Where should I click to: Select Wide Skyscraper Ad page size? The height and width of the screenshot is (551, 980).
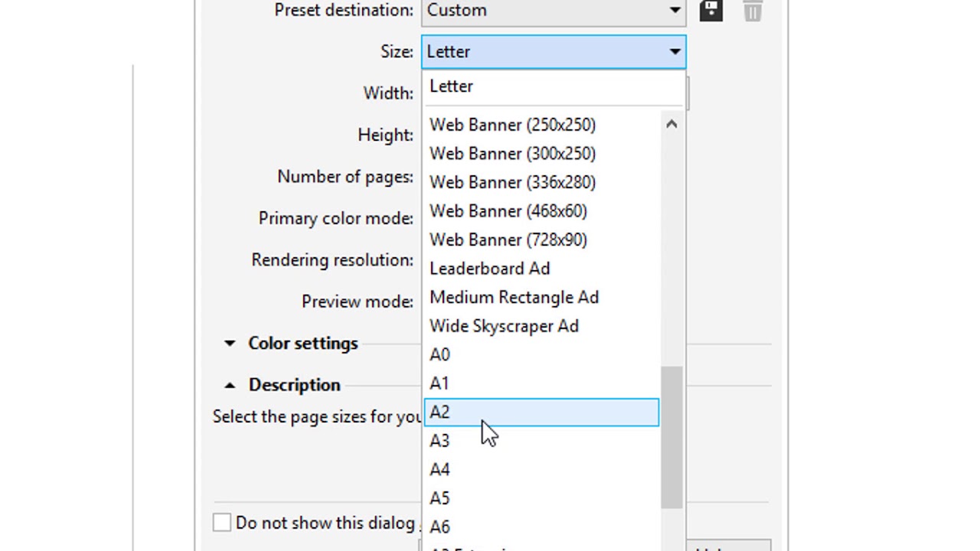[541, 326]
